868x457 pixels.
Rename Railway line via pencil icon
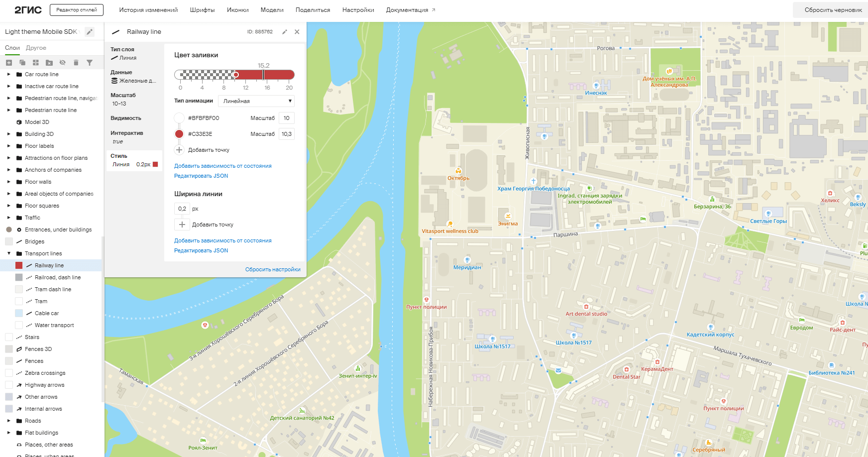pyautogui.click(x=285, y=32)
